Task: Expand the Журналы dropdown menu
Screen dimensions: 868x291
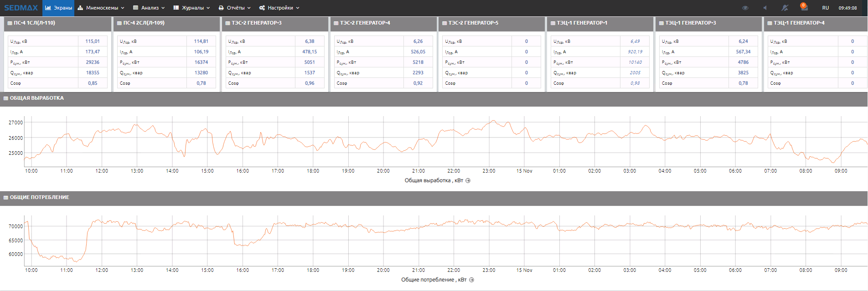Action: pos(192,8)
